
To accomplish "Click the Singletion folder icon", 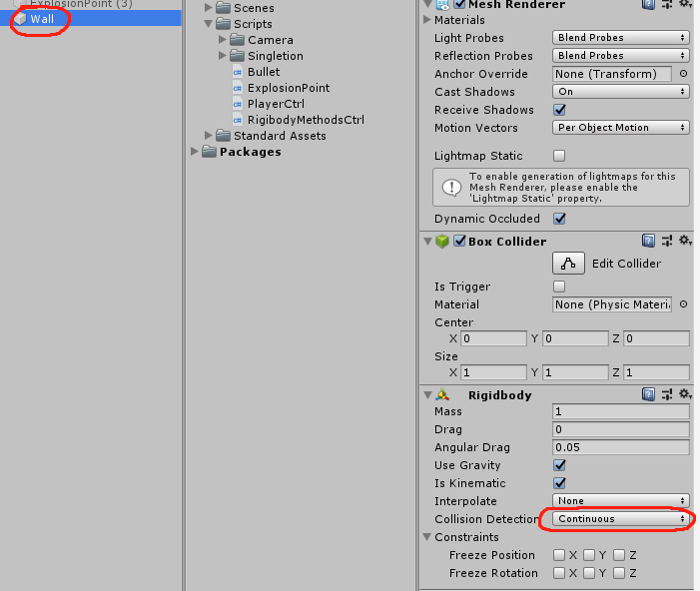I will pos(238,56).
